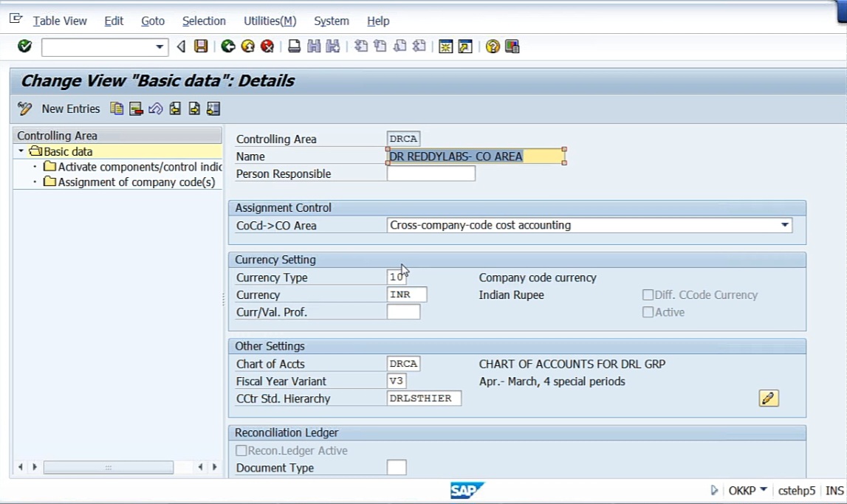This screenshot has height=504, width=847.
Task: Go to Previous Entry icon
Action: tap(175, 108)
